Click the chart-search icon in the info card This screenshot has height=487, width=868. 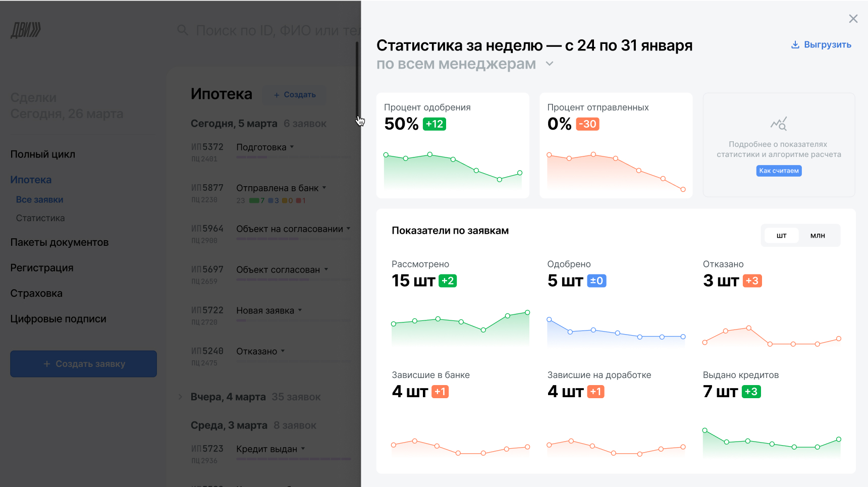[779, 124]
